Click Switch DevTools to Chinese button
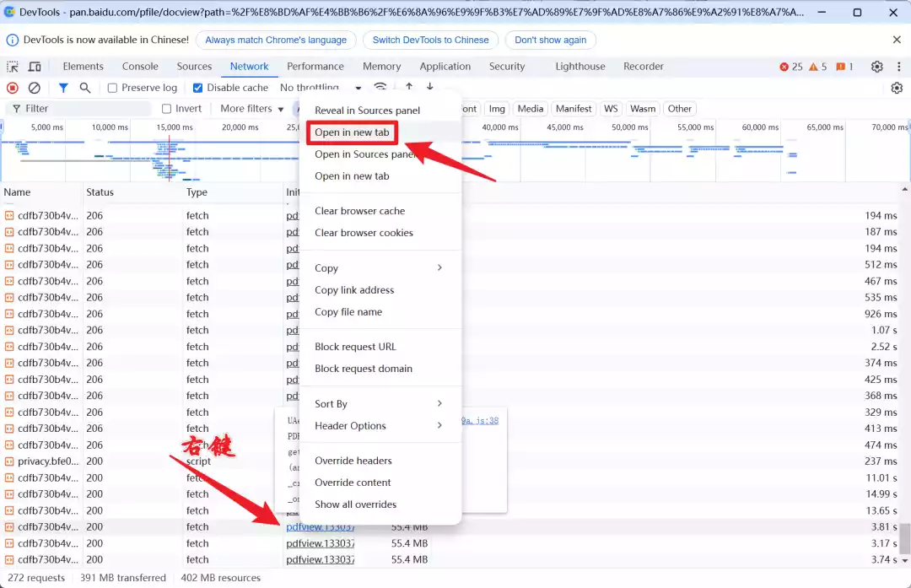 tap(430, 40)
